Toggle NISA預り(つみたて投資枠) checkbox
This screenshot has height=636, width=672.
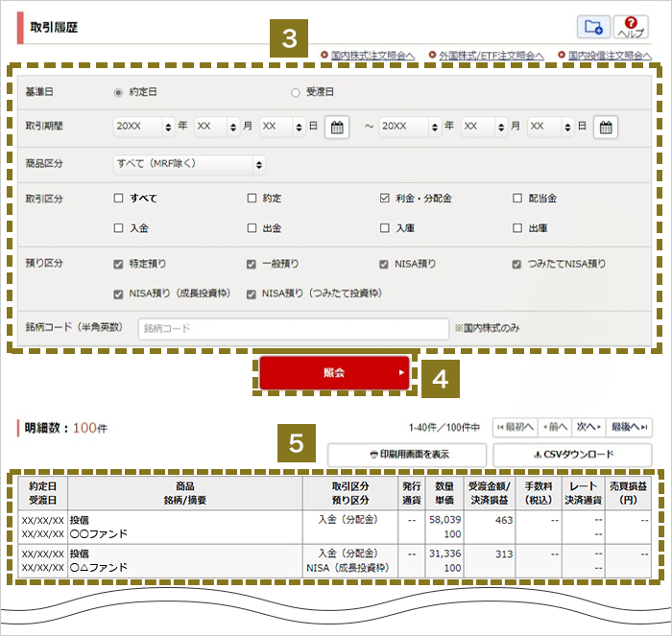click(x=252, y=294)
